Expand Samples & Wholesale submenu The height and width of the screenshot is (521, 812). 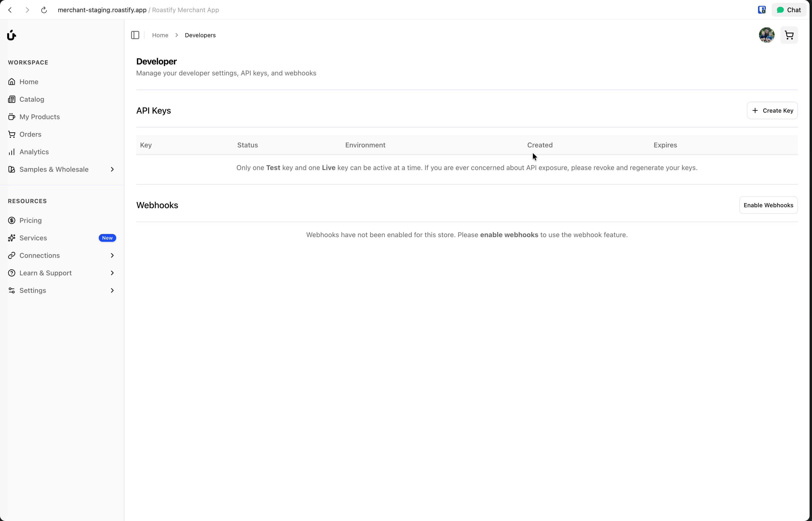coord(112,170)
